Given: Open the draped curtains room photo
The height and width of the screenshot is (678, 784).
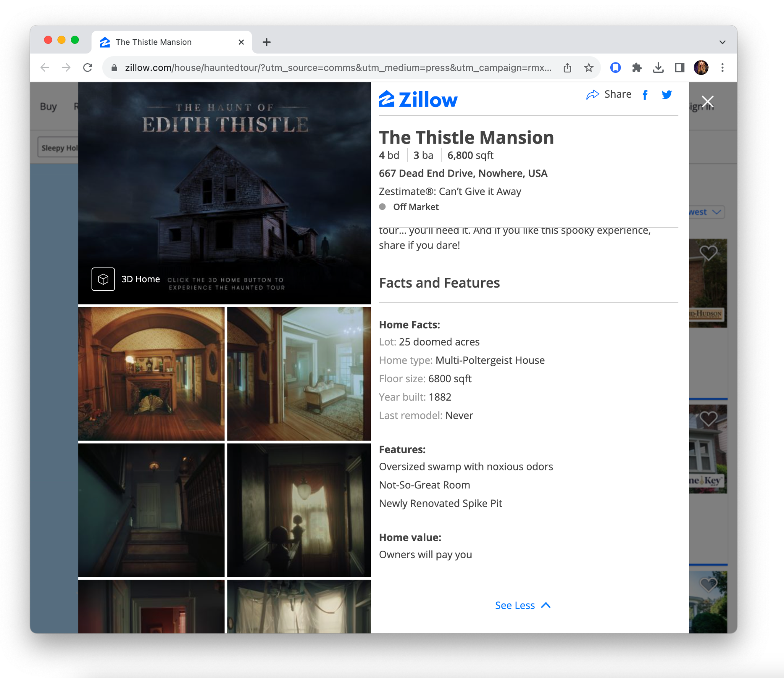Looking at the screenshot, I should point(299,606).
